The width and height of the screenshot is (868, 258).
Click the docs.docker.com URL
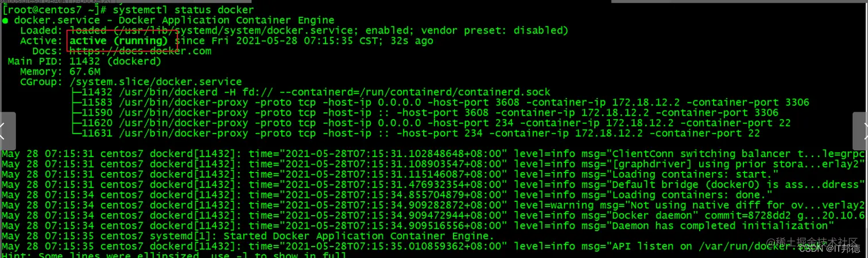coord(140,52)
